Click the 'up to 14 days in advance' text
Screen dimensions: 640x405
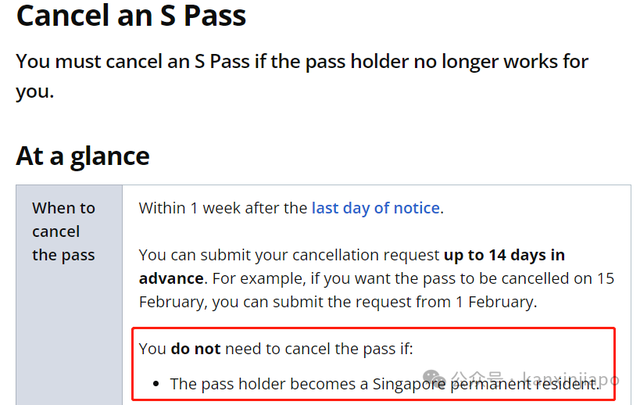point(352,267)
